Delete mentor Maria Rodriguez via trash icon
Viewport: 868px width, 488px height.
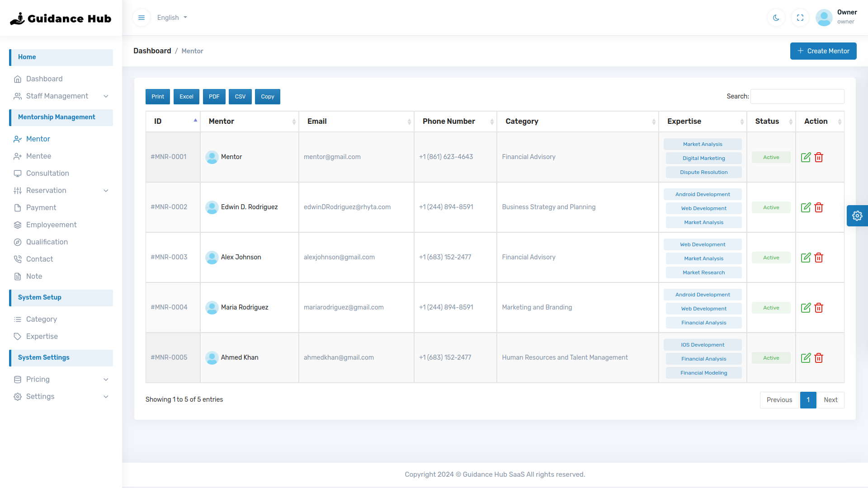(x=819, y=308)
